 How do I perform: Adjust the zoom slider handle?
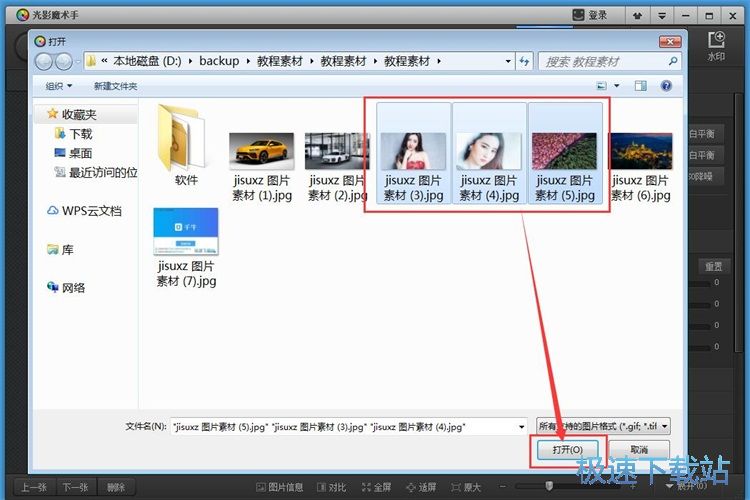point(549,486)
